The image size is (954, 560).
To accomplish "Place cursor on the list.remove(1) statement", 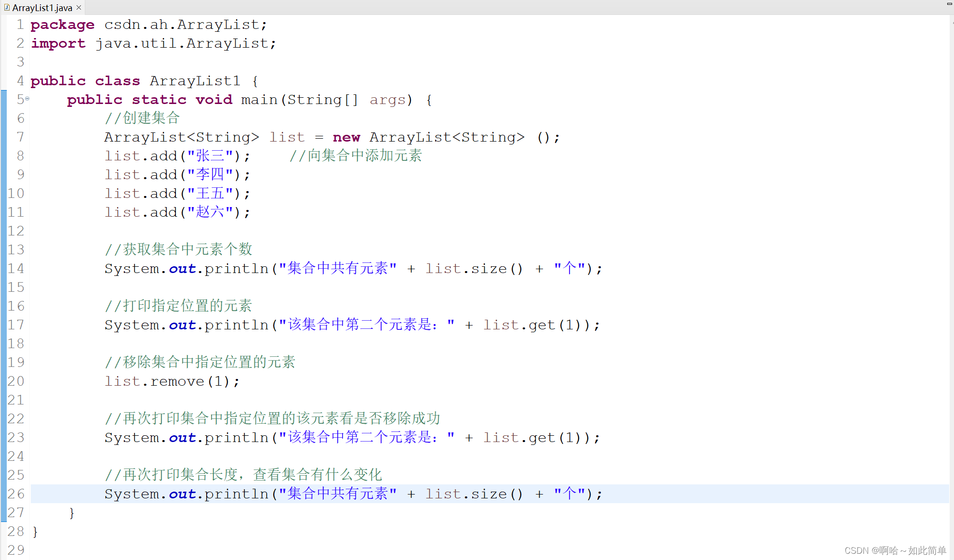I will pyautogui.click(x=172, y=381).
